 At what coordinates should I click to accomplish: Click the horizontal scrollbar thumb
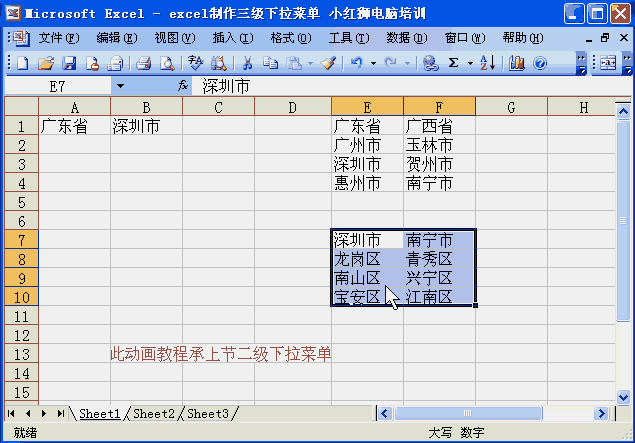click(468, 413)
